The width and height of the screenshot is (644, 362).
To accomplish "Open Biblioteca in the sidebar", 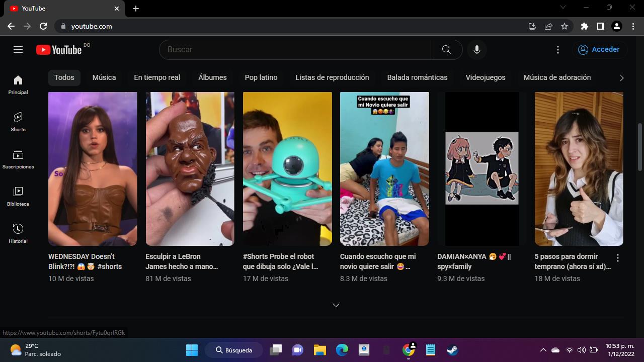I will point(18,196).
